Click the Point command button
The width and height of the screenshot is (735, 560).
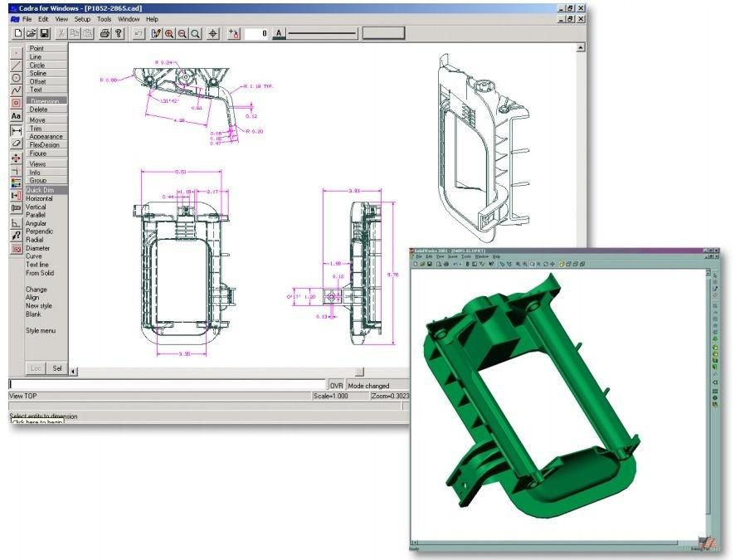click(x=47, y=48)
